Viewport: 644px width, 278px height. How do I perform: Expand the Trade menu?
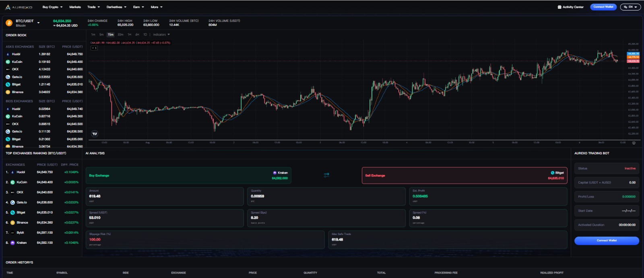click(93, 7)
